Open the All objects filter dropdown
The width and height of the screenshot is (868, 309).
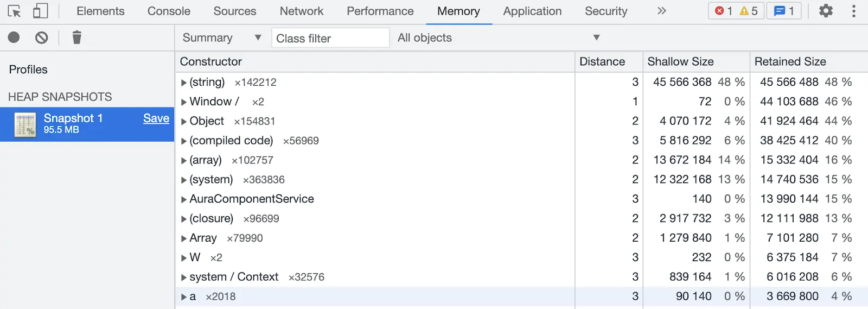pyautogui.click(x=499, y=37)
